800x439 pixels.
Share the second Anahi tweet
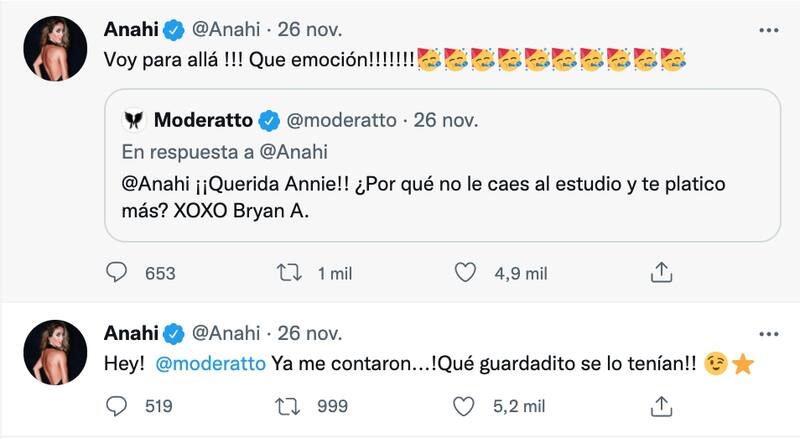click(x=661, y=406)
